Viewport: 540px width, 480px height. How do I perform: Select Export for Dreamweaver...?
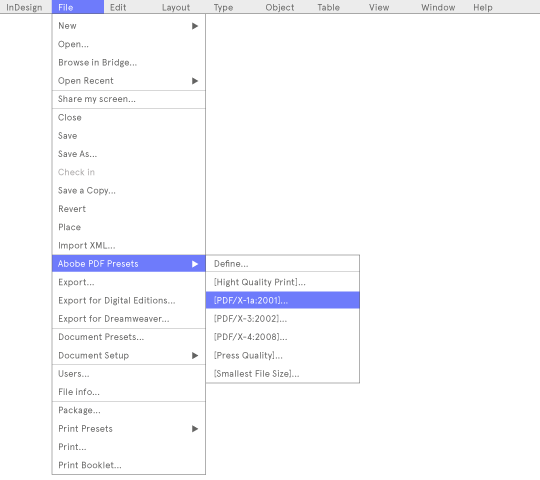click(129, 319)
